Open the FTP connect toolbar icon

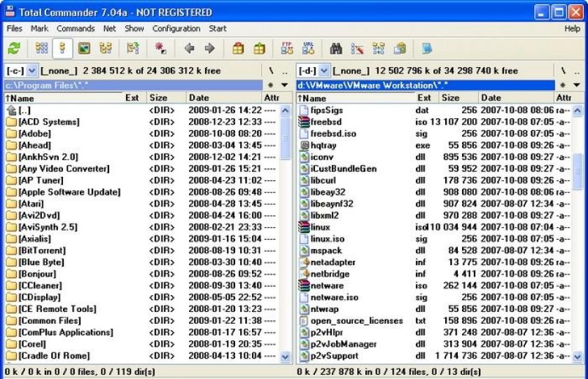click(x=287, y=48)
